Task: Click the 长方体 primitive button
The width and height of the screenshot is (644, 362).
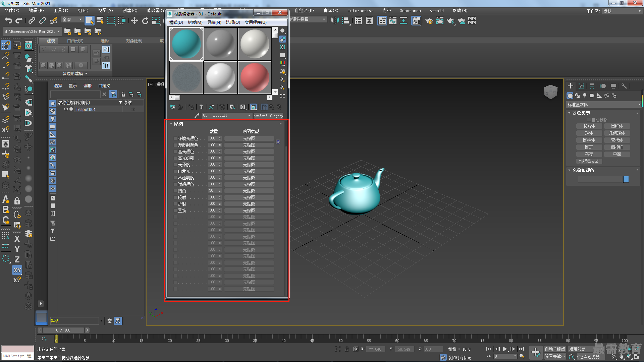Action: (x=589, y=126)
